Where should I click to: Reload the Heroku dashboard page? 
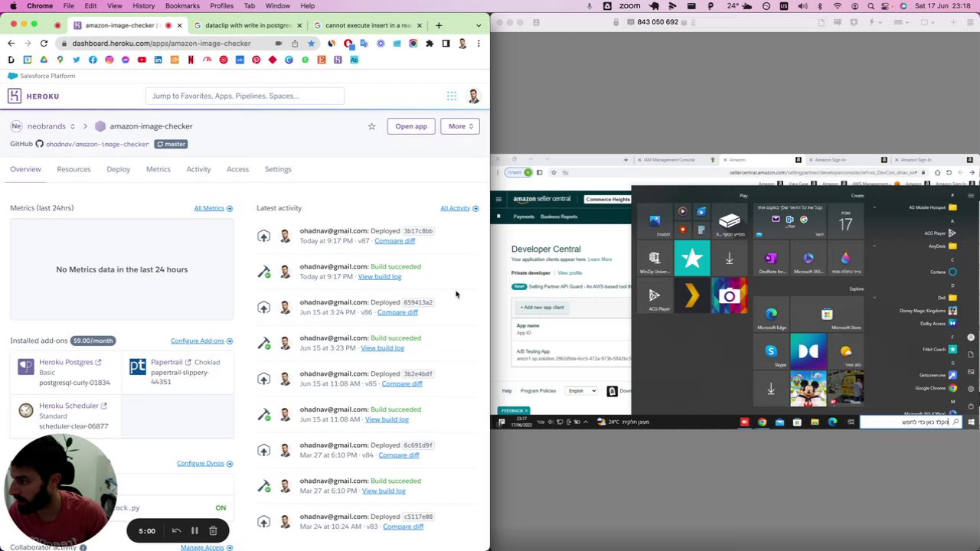44,44
